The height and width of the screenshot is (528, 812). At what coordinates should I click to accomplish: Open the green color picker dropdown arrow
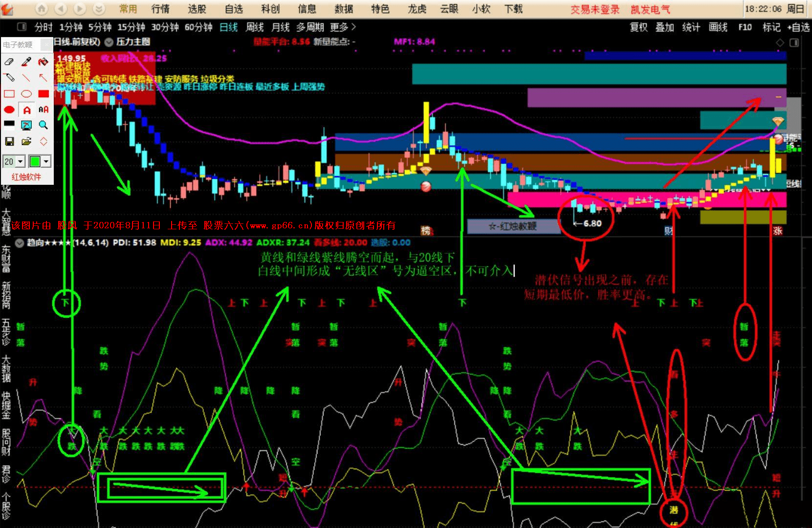point(46,161)
